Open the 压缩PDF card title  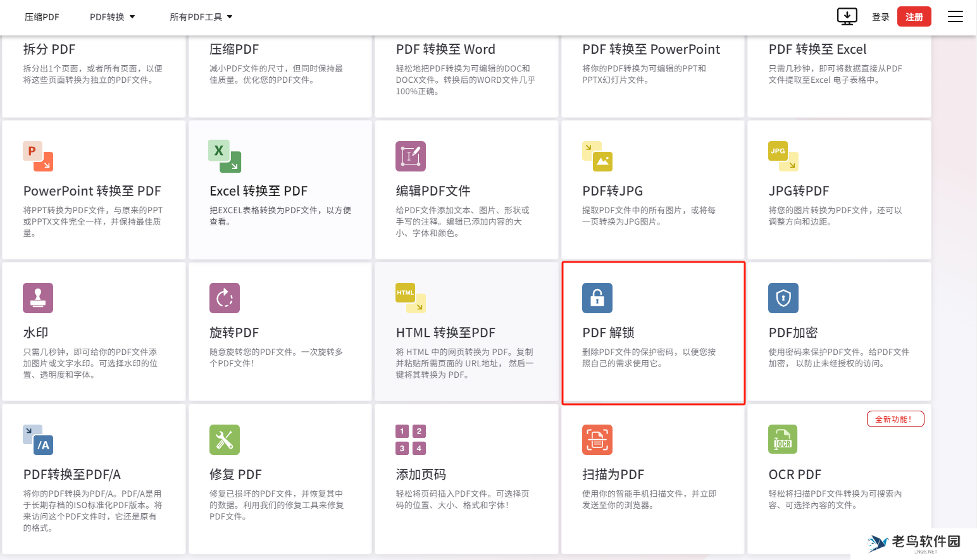click(234, 49)
